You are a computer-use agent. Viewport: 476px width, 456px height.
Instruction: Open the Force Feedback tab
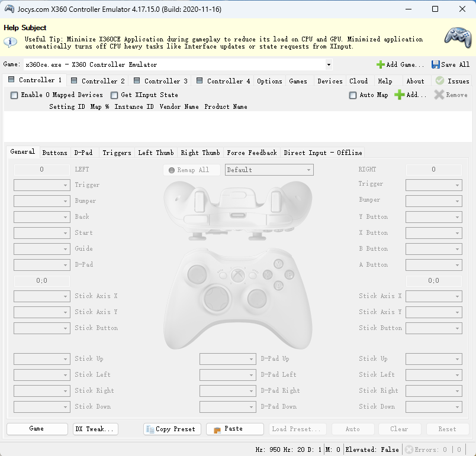(252, 153)
